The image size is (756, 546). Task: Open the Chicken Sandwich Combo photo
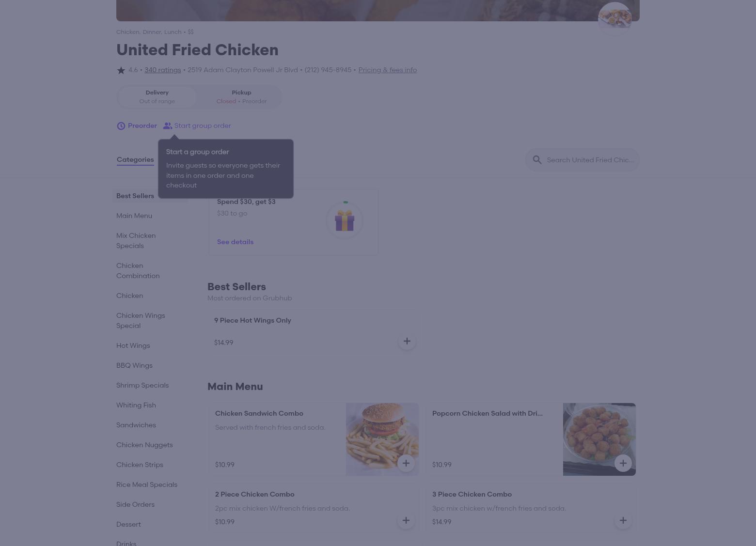pyautogui.click(x=382, y=439)
